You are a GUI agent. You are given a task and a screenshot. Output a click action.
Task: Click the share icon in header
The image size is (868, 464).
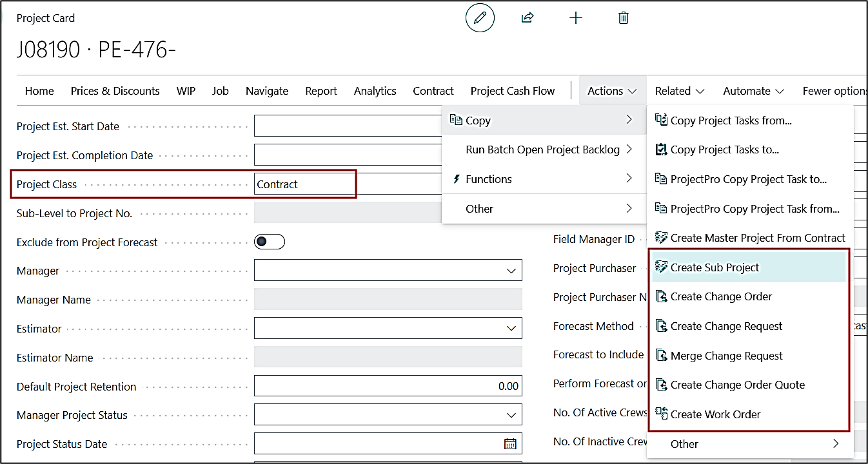point(528,18)
